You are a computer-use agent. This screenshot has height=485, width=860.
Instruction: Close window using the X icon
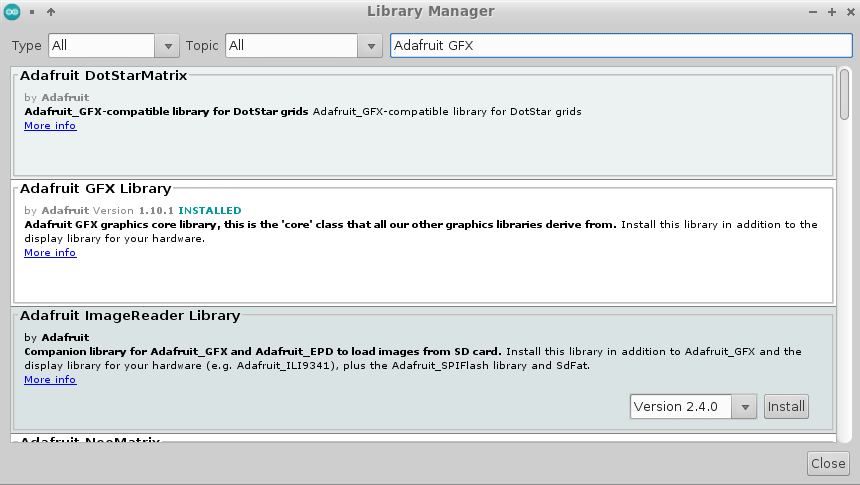pos(851,12)
